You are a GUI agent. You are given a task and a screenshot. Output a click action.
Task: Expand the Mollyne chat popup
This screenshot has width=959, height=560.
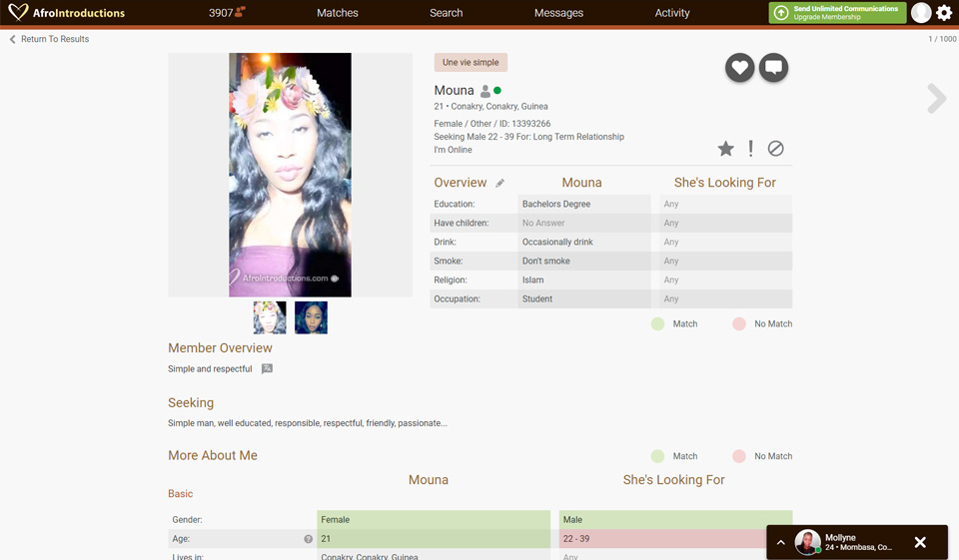click(781, 542)
